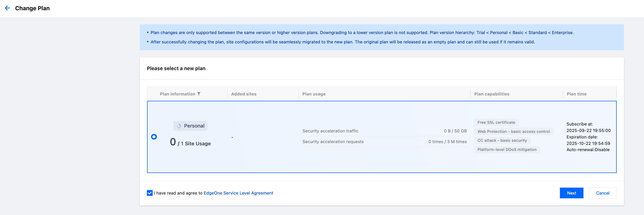Click the Personal plan name badge
Viewport: 644px width, 215px height.
tap(194, 126)
